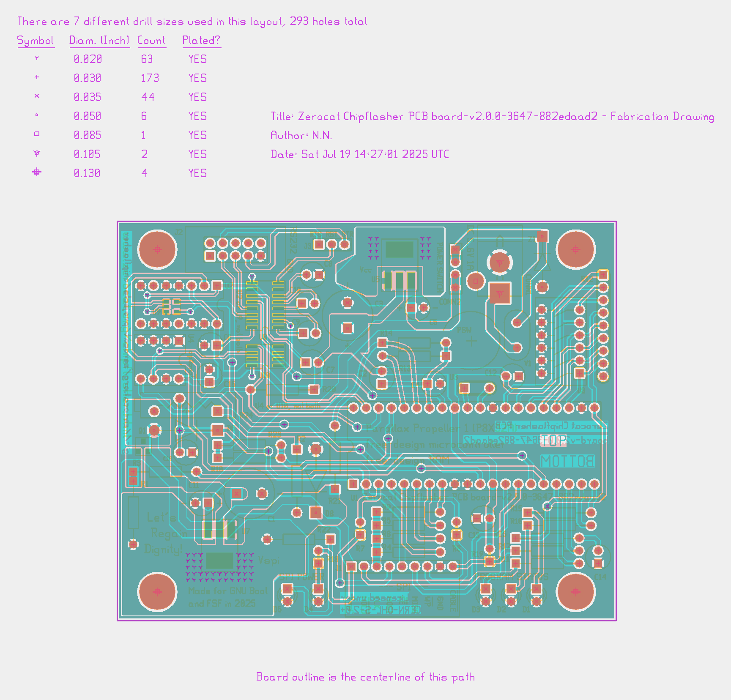This screenshot has height=700, width=731.
Task: Click 'Board outline is the centerline' note
Action: (366, 677)
